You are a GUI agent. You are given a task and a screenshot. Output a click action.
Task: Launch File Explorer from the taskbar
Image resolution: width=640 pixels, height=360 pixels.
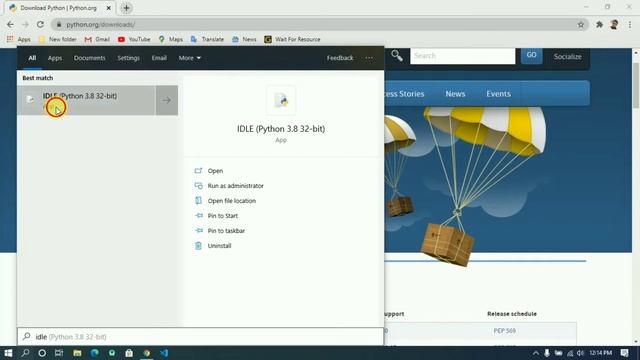coord(77,353)
